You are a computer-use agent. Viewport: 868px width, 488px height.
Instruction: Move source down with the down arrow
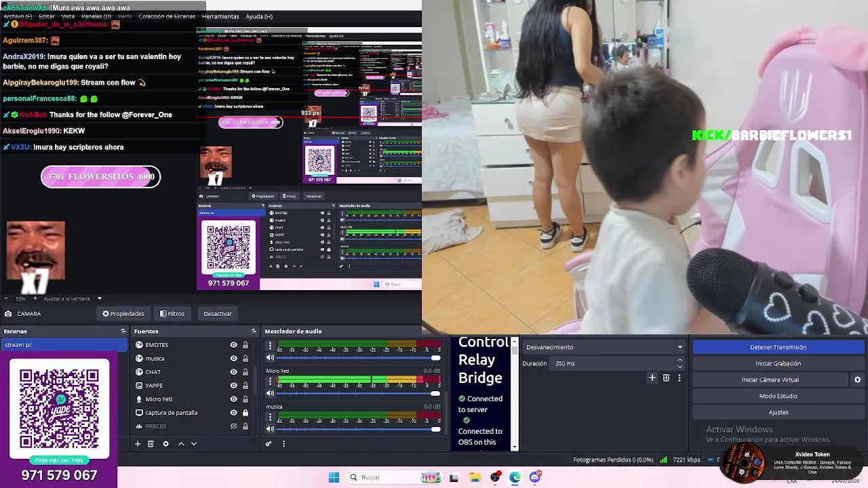coord(194,444)
